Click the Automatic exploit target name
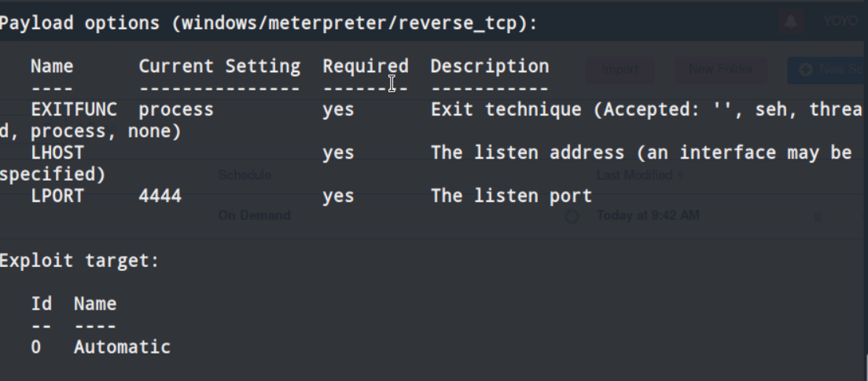Screen dimensions: 868x381 pos(122,346)
